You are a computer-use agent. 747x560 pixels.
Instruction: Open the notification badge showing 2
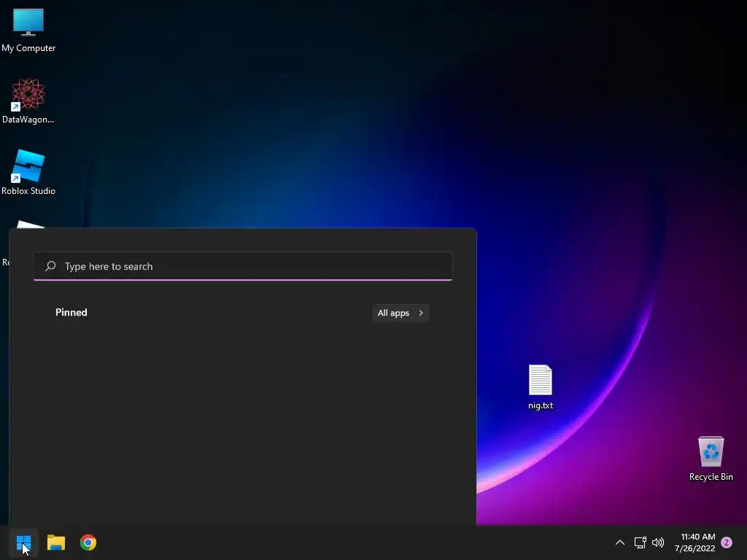pos(727,542)
